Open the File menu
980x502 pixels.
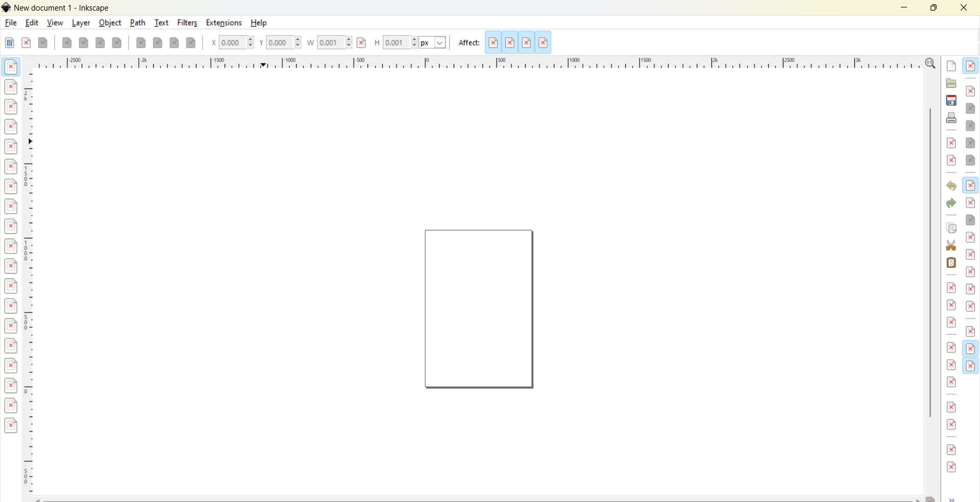[11, 23]
